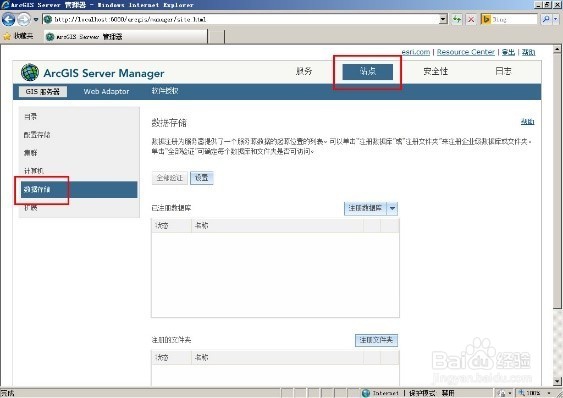Image resolution: width=563 pixels, height=398 pixels.
Task: Open the search provider dropdown arrow
Action: tap(556, 19)
